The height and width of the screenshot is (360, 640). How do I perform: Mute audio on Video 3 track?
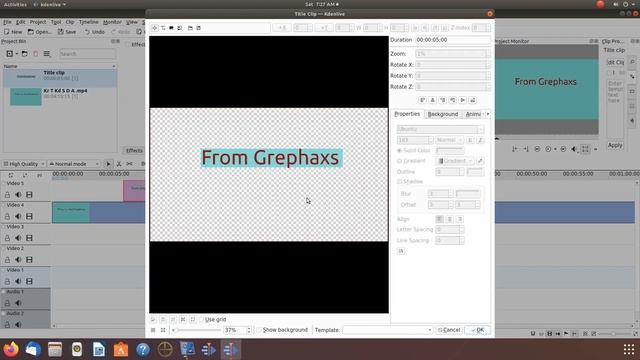pyautogui.click(x=18, y=238)
